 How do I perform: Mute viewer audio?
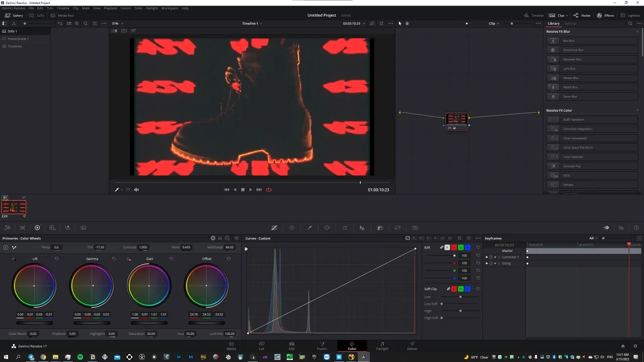pos(136,190)
